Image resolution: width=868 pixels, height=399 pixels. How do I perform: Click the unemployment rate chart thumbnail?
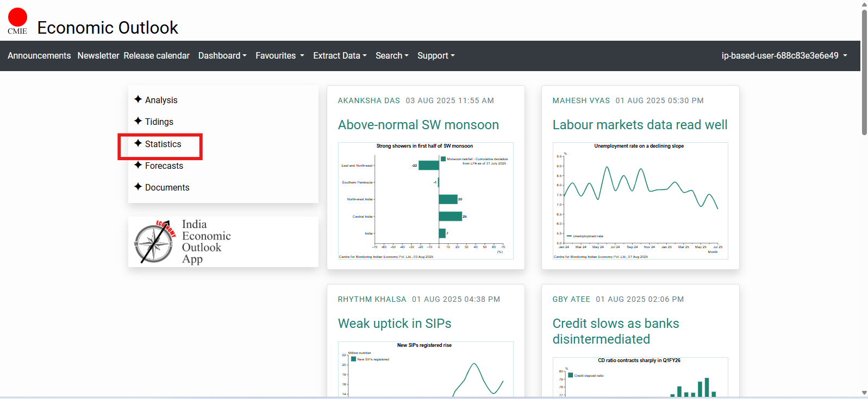click(640, 201)
